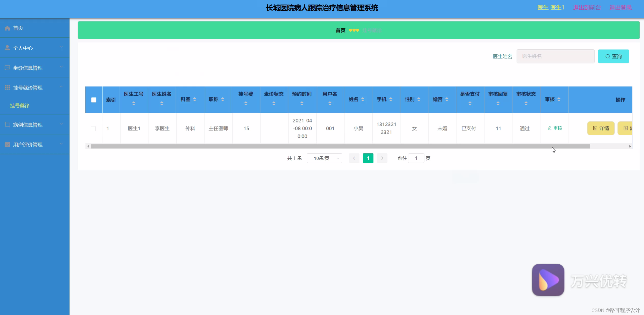Check the checkbox for row 1

[x=93, y=129]
